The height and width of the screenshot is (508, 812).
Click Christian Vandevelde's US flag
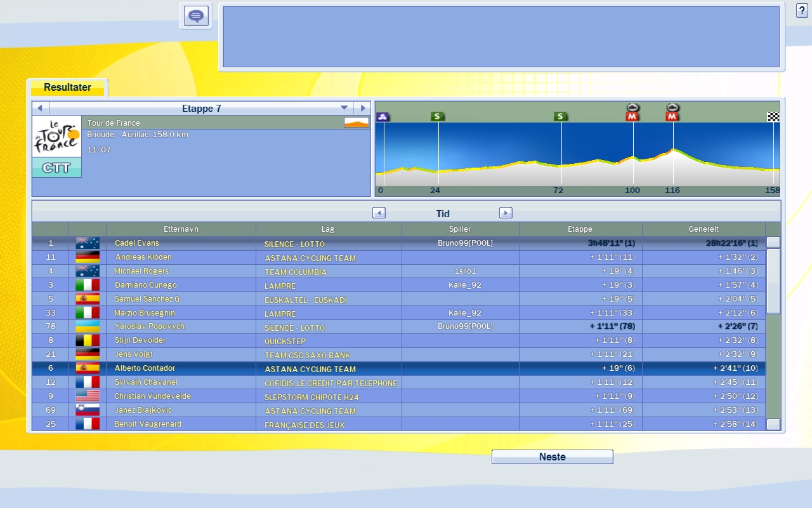pos(88,396)
